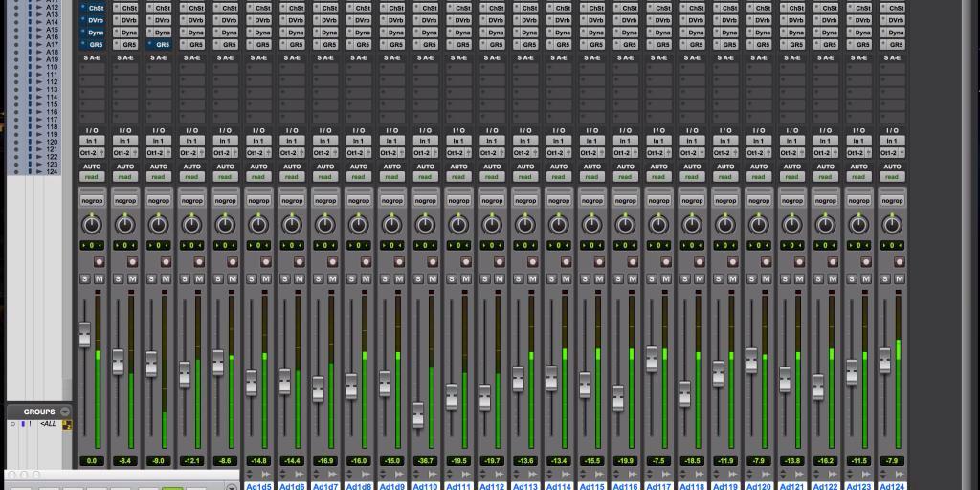Open nogrop group selector on Ad124
The height and width of the screenshot is (490, 980).
point(893,201)
